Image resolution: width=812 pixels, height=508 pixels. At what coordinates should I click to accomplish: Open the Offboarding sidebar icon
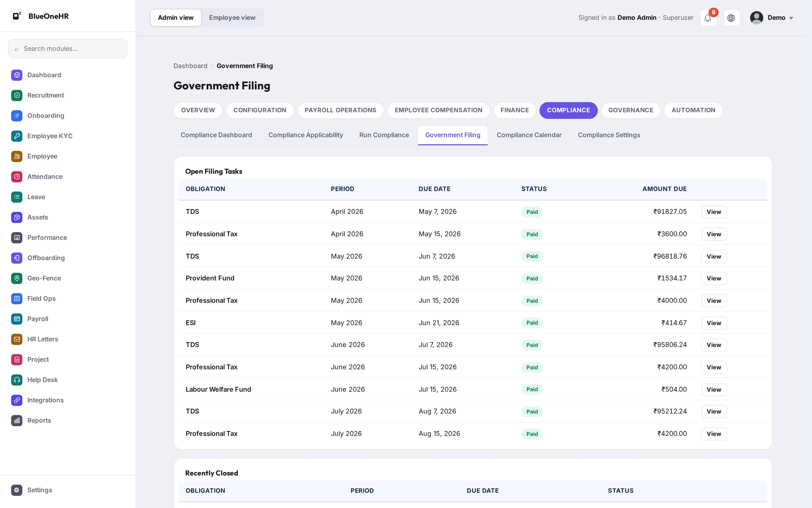tap(17, 258)
